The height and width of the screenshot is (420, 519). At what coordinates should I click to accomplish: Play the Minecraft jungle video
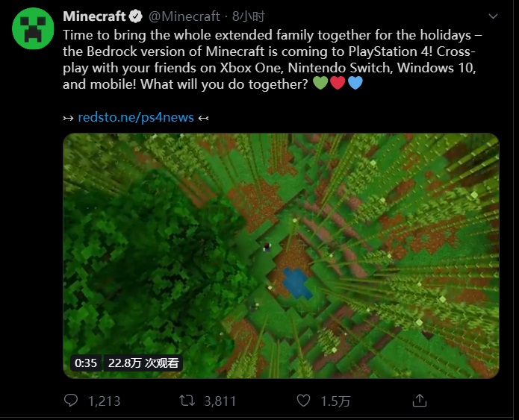click(x=281, y=254)
